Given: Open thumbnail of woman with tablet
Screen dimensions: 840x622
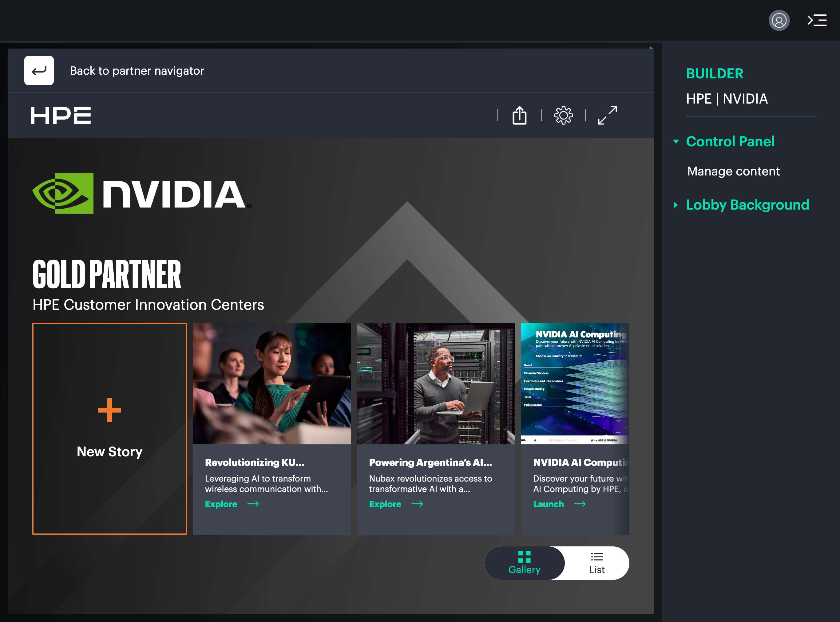Looking at the screenshot, I should click(x=271, y=383).
